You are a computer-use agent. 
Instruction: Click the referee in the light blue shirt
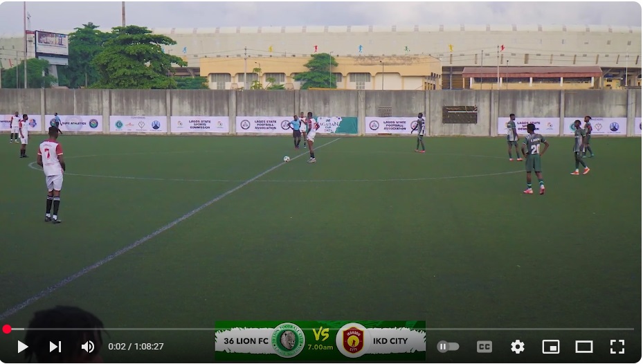click(x=296, y=131)
